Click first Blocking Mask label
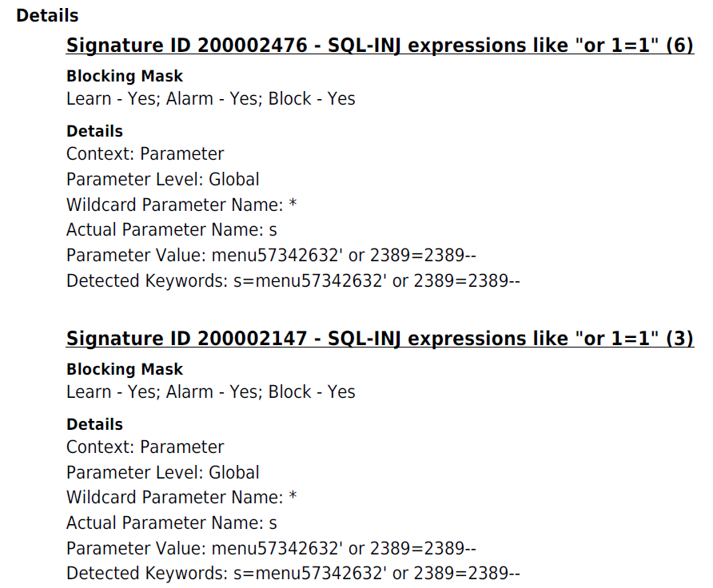Image resolution: width=713 pixels, height=588 pixels. pyautogui.click(x=125, y=76)
